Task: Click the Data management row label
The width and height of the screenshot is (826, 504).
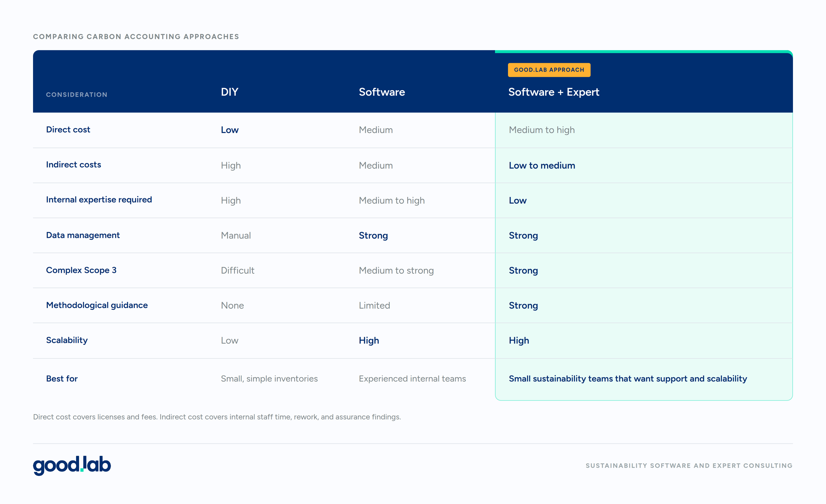Action: (83, 235)
